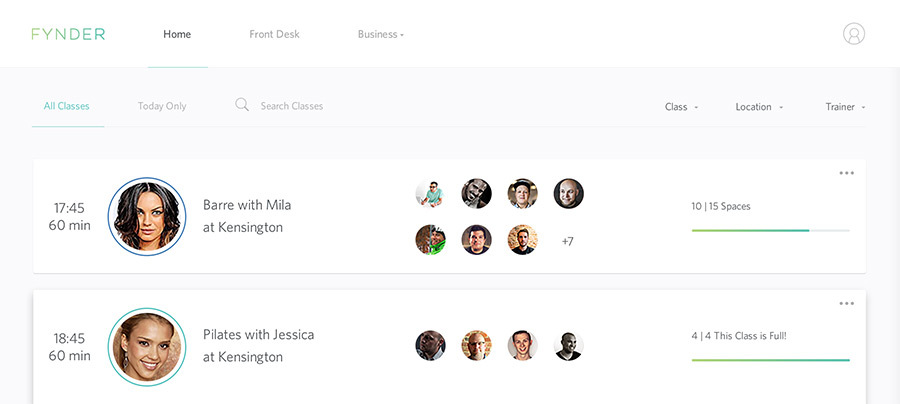The width and height of the screenshot is (900, 404).
Task: Click first attendee avatar in Barre class
Action: 430,194
